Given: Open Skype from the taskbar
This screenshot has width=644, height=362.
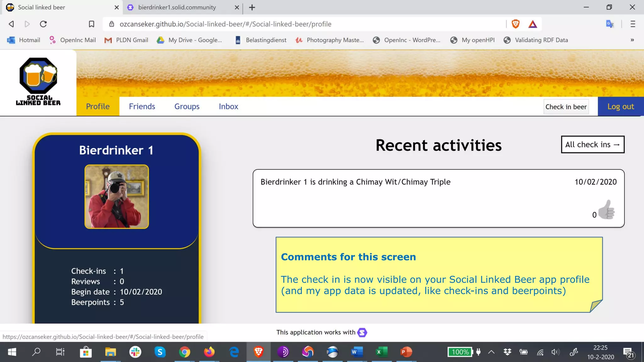Looking at the screenshot, I should (160, 352).
